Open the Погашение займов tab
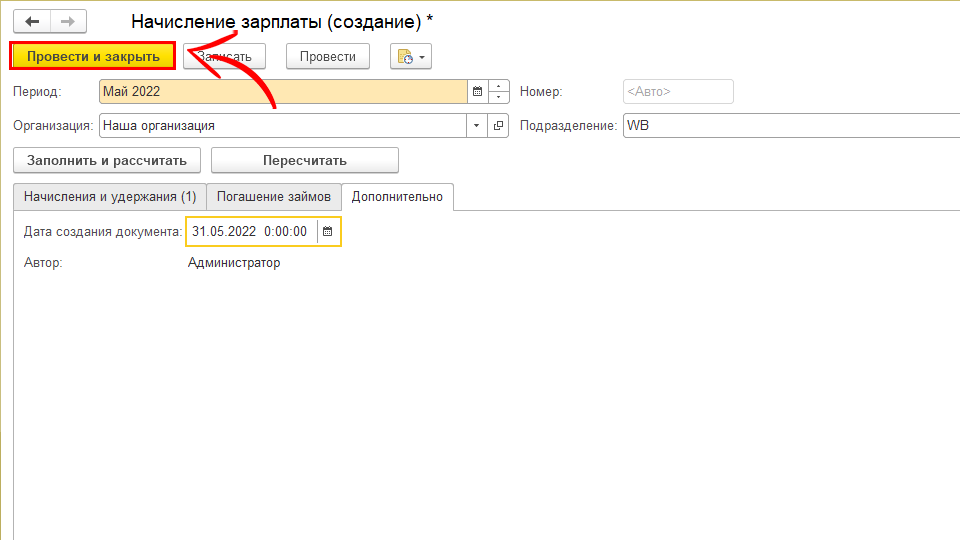960x540 pixels. [x=274, y=197]
